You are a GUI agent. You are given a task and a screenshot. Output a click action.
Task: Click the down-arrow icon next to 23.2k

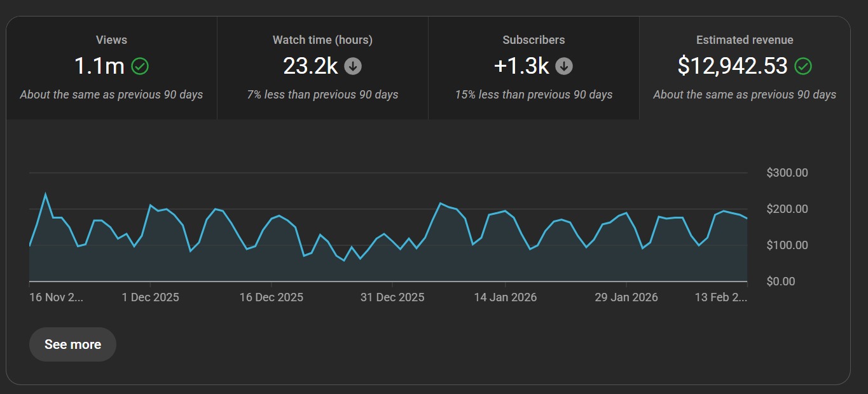tap(353, 66)
